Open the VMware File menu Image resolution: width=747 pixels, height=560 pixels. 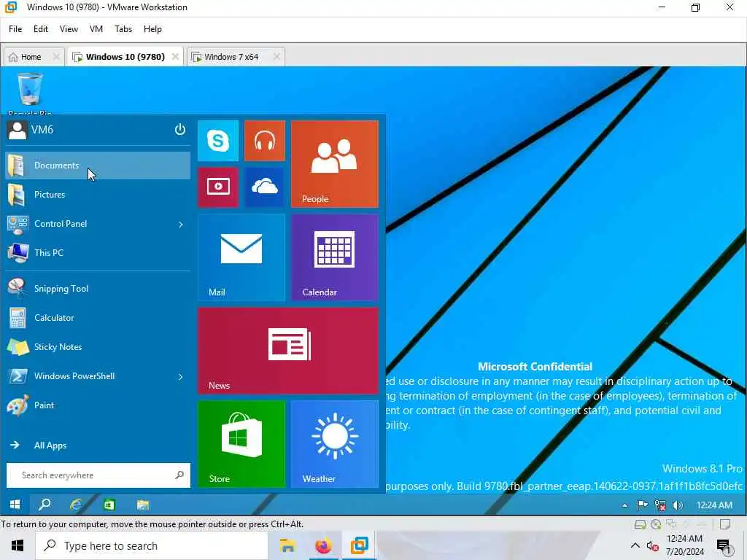click(15, 29)
